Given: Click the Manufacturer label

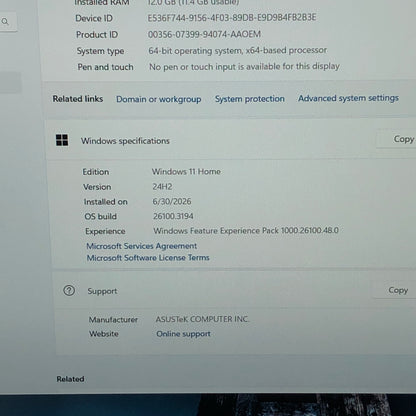Looking at the screenshot, I should coord(113,320).
